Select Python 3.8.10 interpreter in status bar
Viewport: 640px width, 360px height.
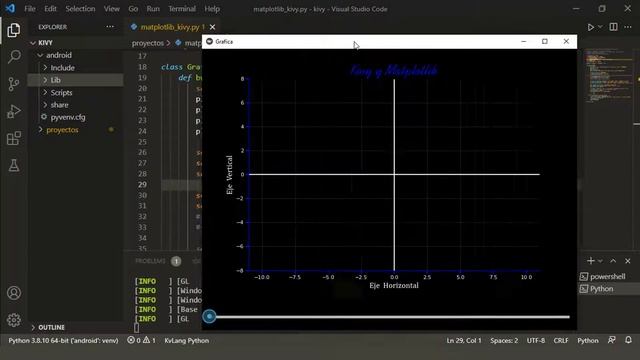(63, 340)
